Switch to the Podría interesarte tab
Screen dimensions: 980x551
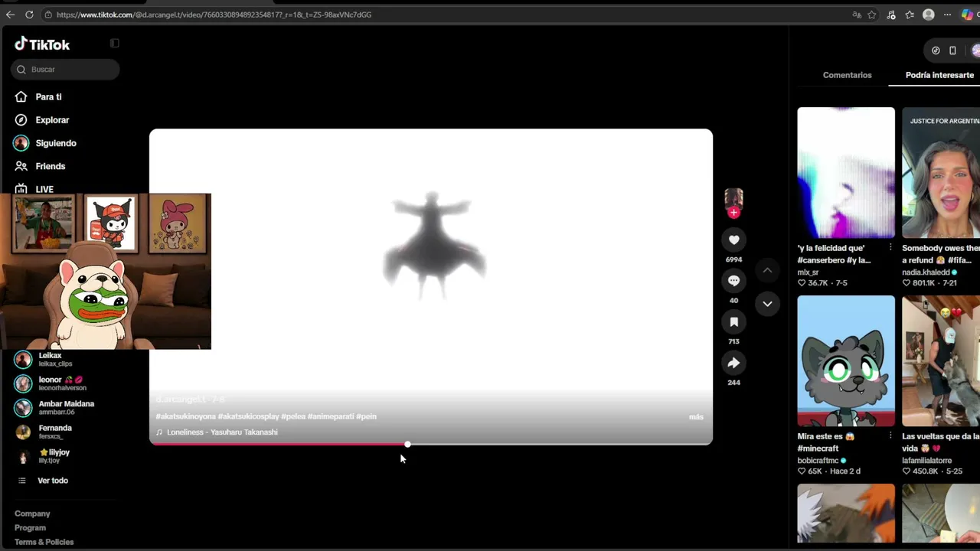939,75
